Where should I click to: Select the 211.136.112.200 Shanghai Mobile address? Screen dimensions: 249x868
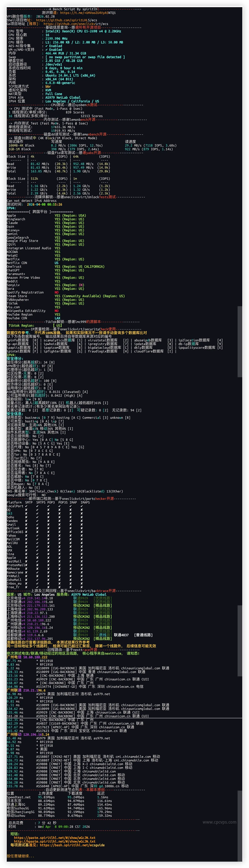click(x=41, y=617)
